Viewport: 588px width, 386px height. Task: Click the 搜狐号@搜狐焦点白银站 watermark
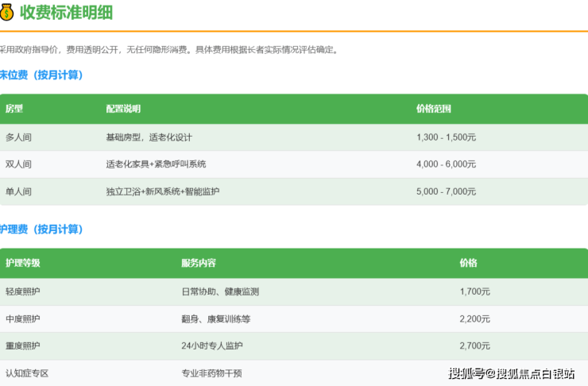[x=511, y=373]
